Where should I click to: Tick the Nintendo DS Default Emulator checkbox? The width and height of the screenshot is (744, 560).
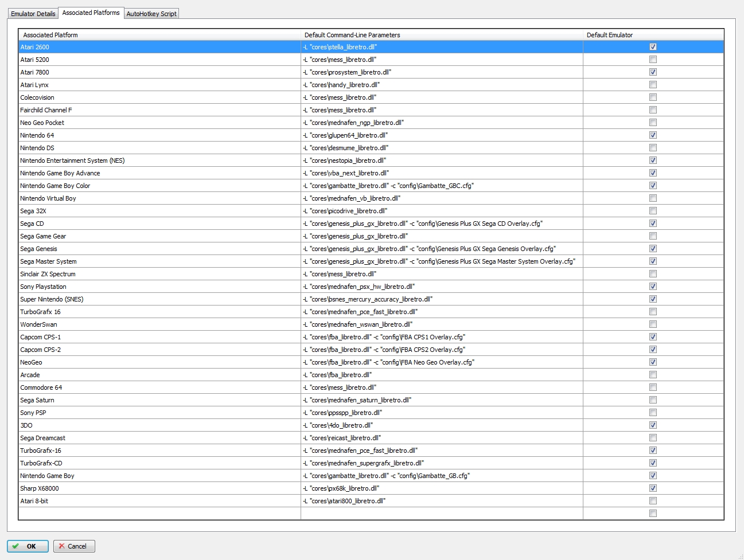pyautogui.click(x=653, y=148)
